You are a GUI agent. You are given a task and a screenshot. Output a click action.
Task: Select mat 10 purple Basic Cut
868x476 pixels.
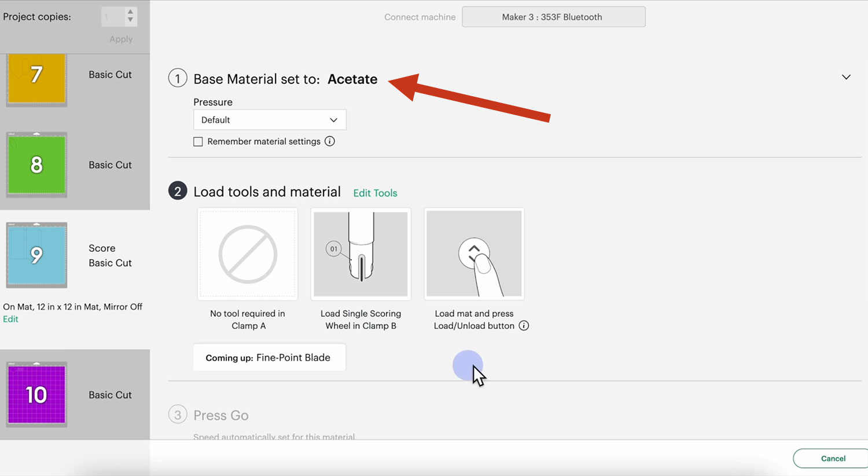tap(36, 395)
